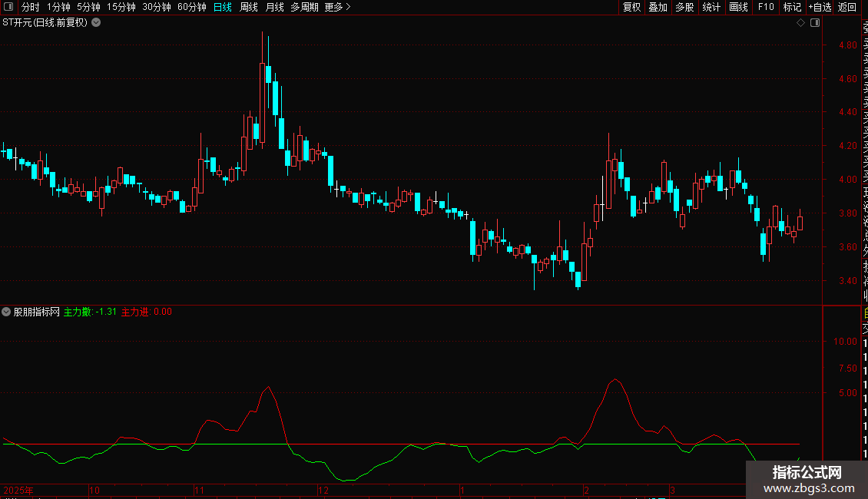Image resolution: width=868 pixels, height=499 pixels.
Task: Click the 复权 adjustment button
Action: pos(631,7)
